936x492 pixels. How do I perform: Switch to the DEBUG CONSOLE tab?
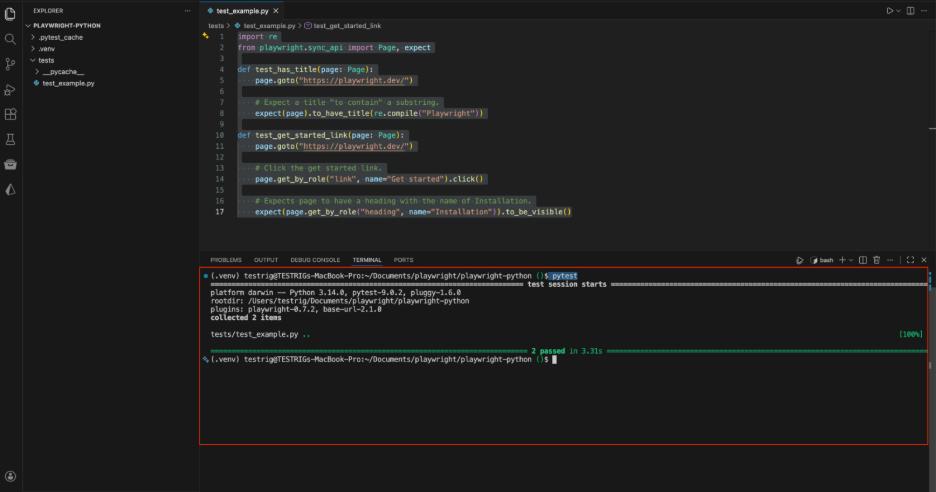tap(315, 260)
